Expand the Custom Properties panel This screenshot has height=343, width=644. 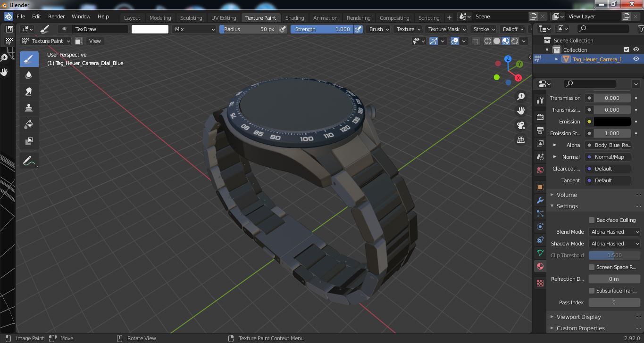(552, 328)
